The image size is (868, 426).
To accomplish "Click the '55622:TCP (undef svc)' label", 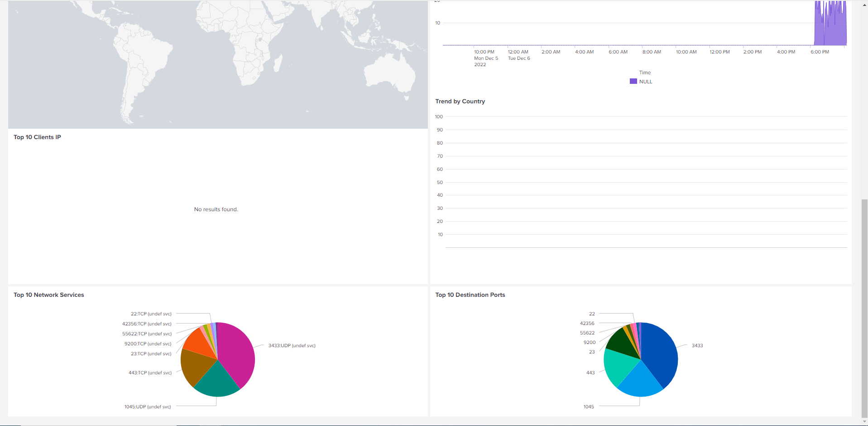I will (x=147, y=334).
